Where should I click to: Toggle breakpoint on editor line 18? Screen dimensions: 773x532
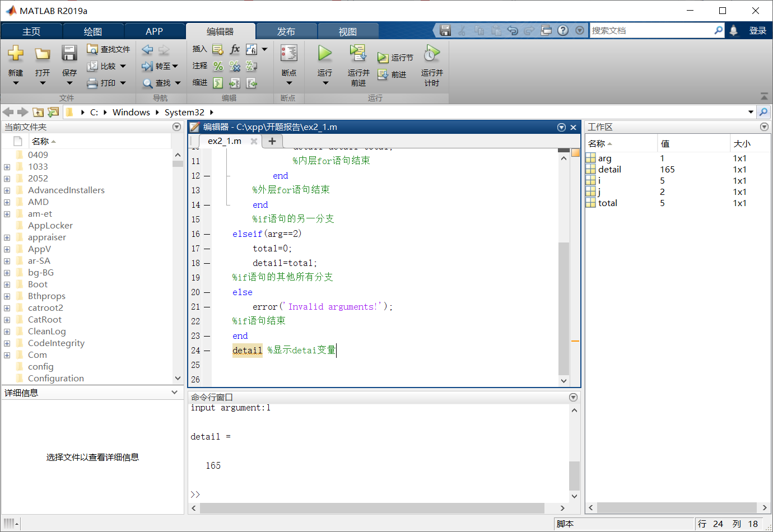[x=207, y=263]
